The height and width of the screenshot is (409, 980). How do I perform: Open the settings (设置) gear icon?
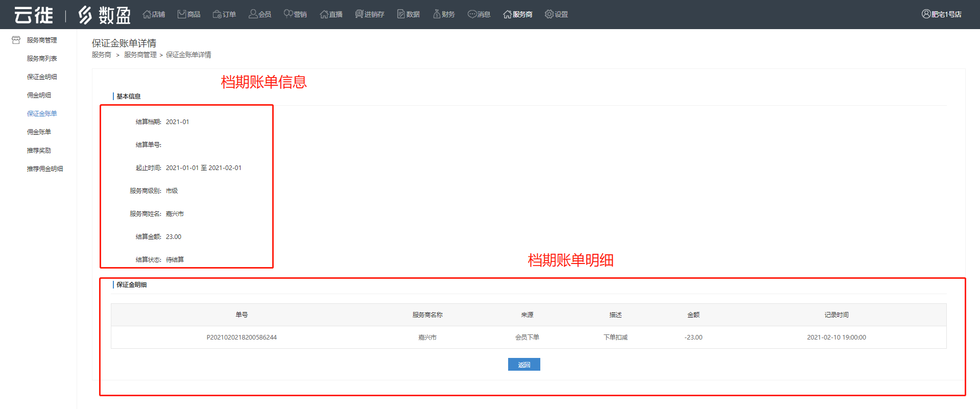549,14
